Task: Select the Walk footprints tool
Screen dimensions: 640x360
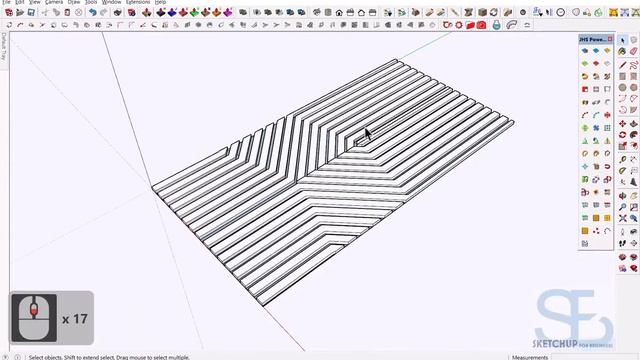Action: pos(622,243)
